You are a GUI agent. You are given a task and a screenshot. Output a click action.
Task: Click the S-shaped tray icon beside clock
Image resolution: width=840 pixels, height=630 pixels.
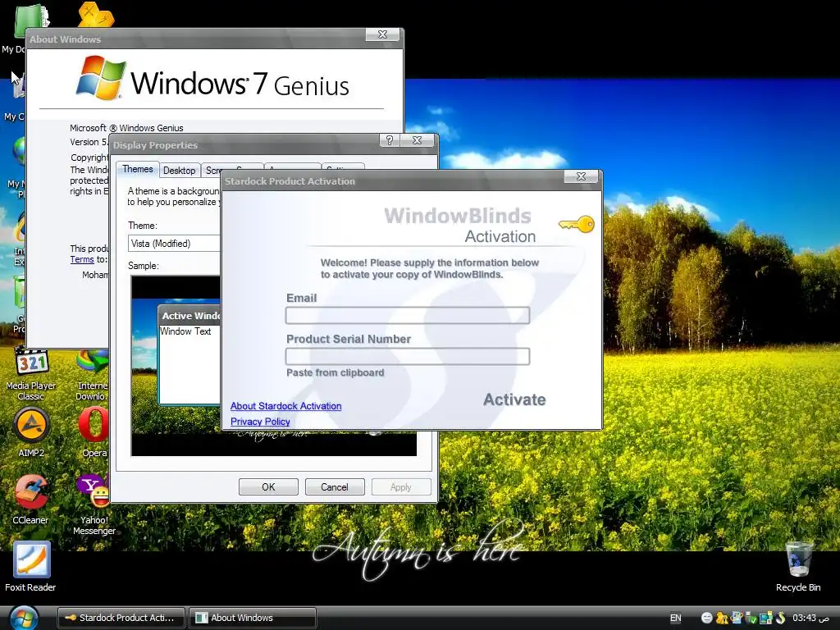pyautogui.click(x=781, y=618)
